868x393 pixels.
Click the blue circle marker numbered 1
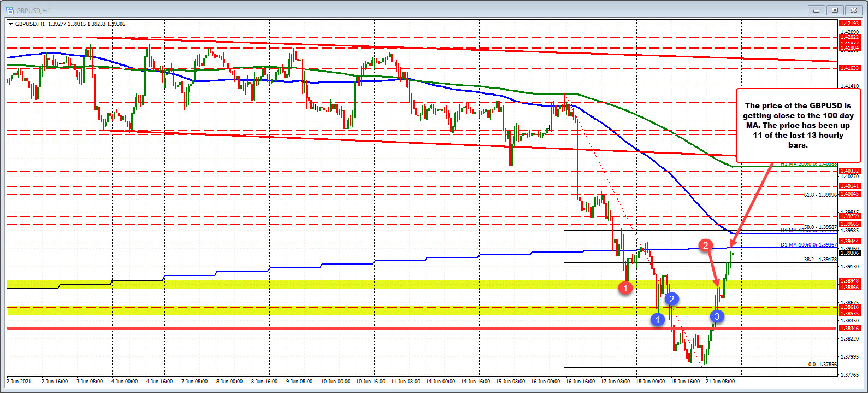[658, 319]
